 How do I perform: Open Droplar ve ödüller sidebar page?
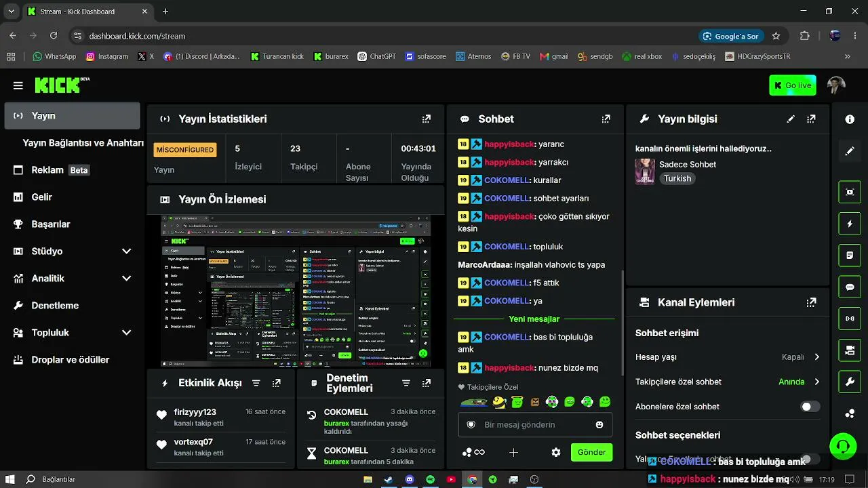(x=73, y=360)
